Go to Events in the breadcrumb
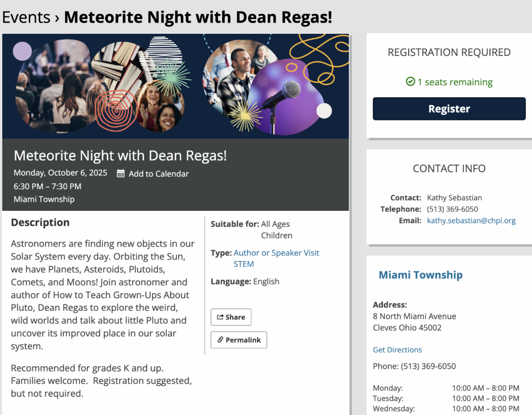 (26, 17)
